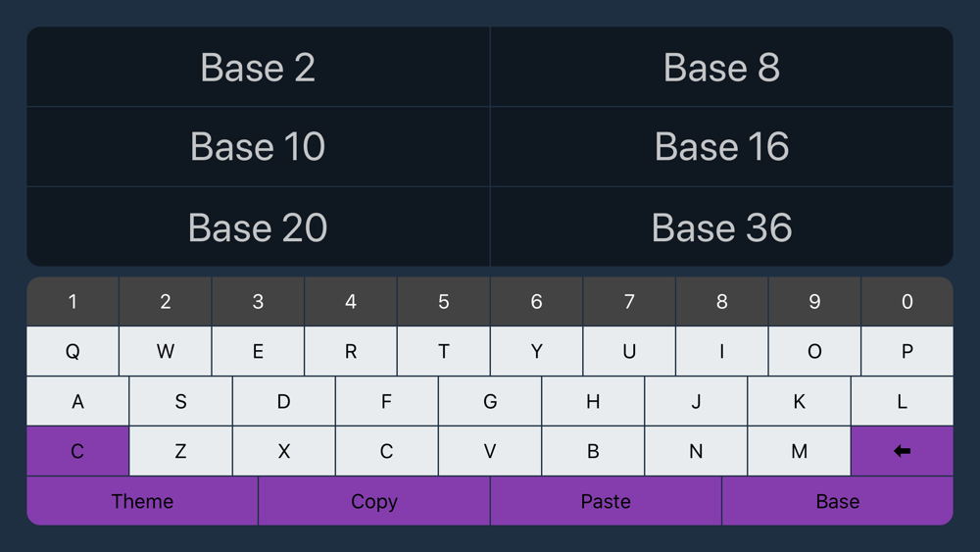Select the Base 2 field

point(258,67)
